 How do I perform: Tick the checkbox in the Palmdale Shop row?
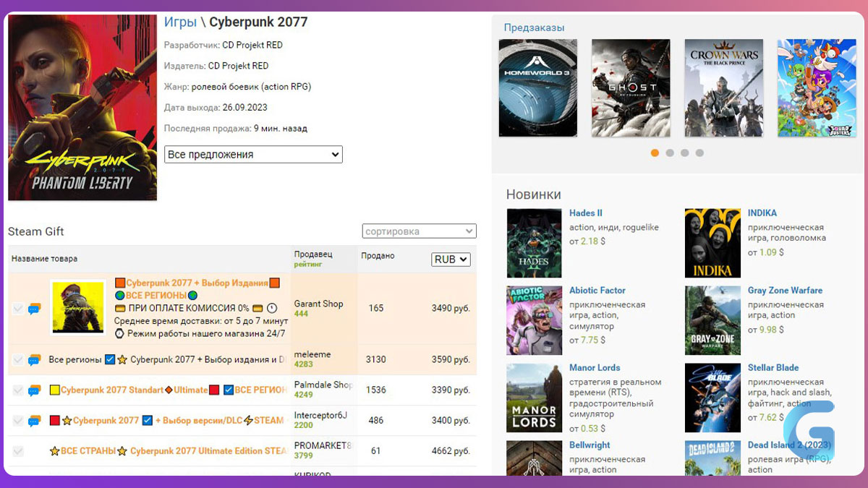(x=18, y=390)
